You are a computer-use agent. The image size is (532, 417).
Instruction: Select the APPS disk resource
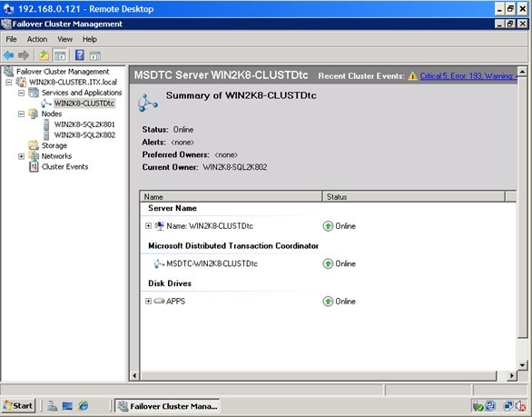175,302
